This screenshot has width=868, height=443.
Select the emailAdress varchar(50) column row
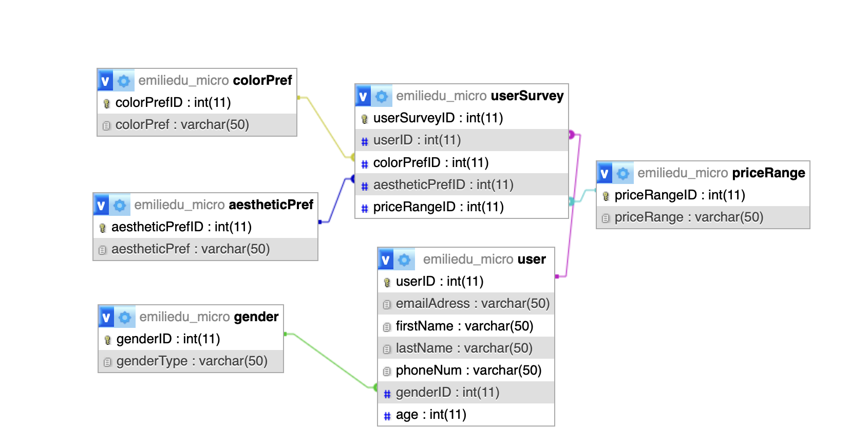[x=472, y=304]
